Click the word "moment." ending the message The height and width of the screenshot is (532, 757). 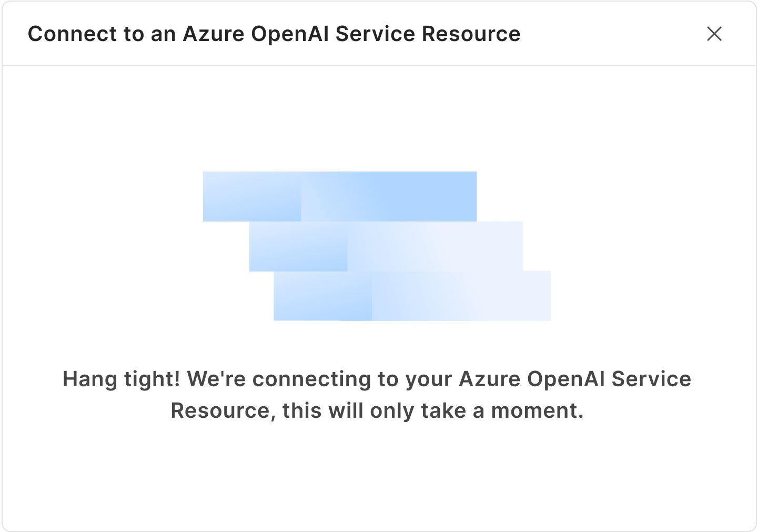click(537, 410)
